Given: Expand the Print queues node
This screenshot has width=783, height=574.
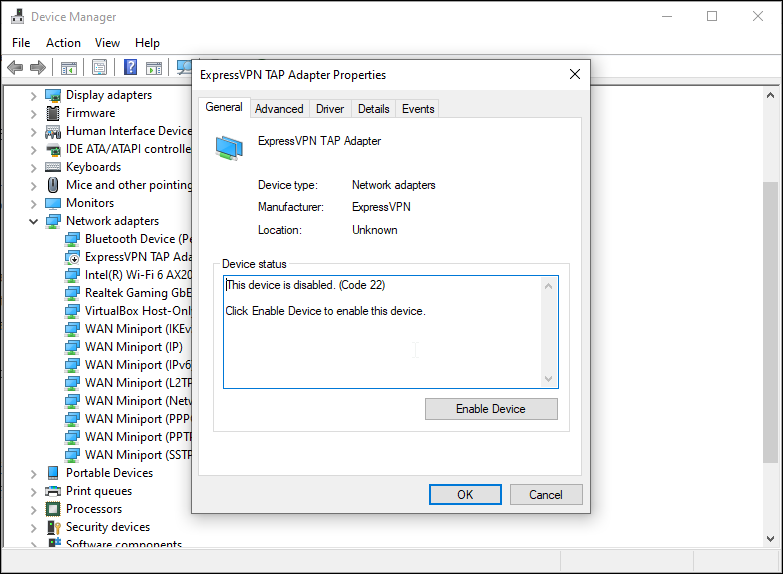Looking at the screenshot, I should (x=33, y=491).
